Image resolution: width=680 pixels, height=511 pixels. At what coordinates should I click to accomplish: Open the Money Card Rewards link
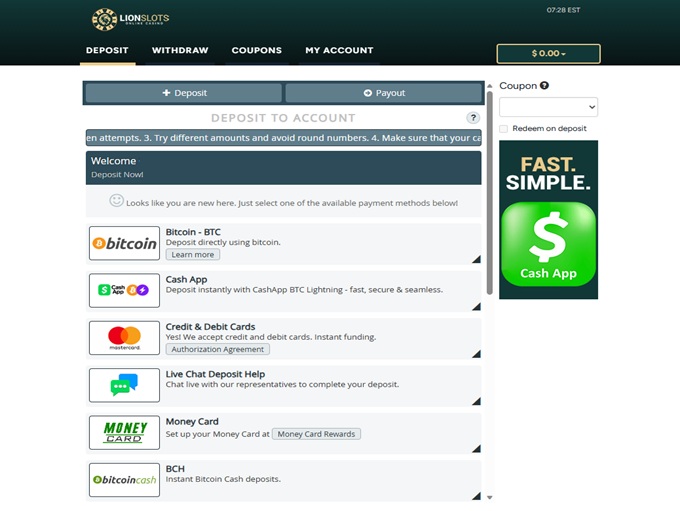coord(316,434)
